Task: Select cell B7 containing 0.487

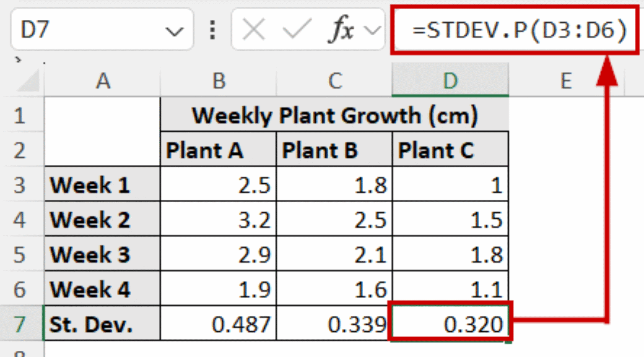Action: pos(218,323)
